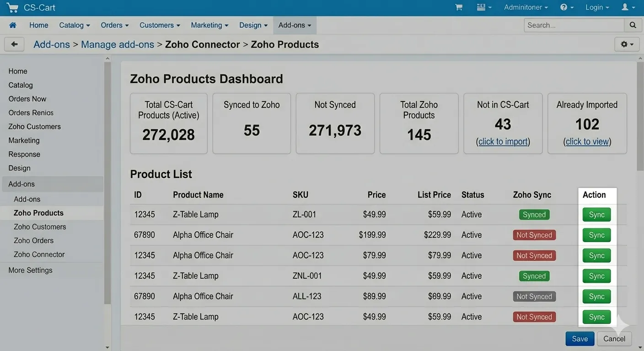Viewport: 644px width, 351px height.
Task: Open the Design dropdown in the top navigation
Action: tap(253, 25)
